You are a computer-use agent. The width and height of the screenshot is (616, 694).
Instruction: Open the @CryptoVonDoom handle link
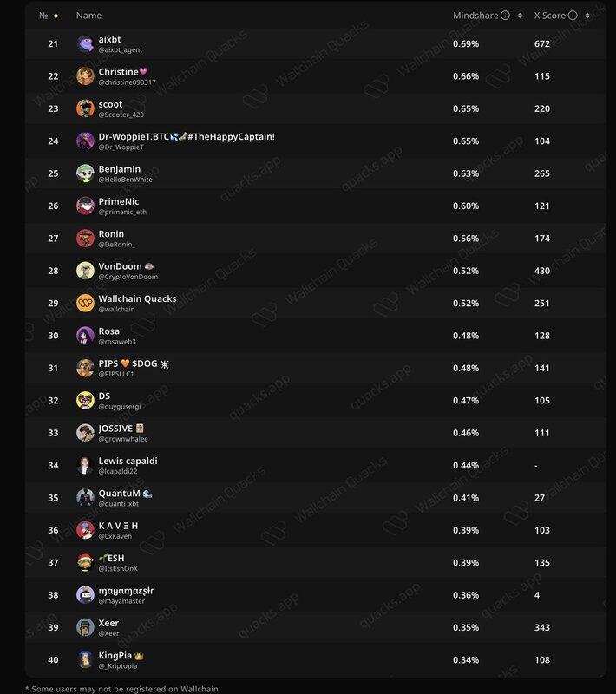[128, 278]
